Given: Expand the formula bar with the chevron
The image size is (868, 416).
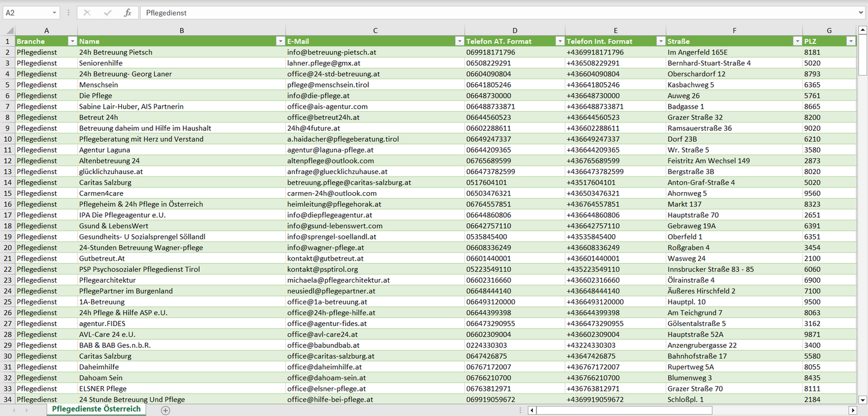Looking at the screenshot, I should click(861, 13).
